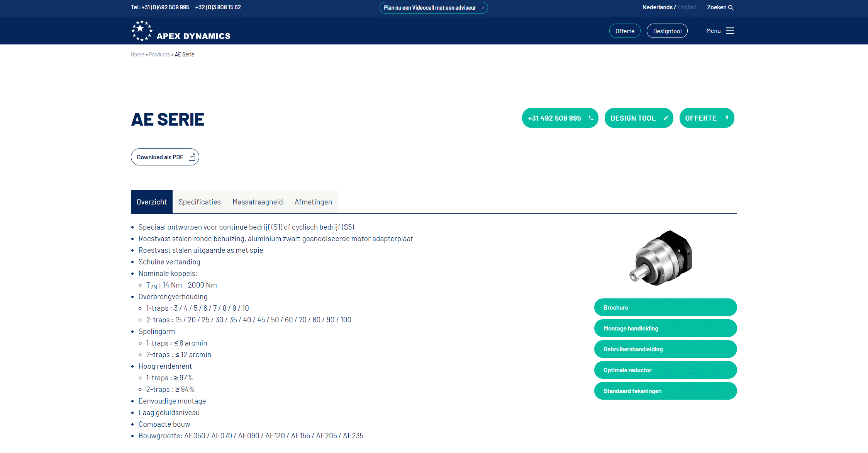
Task: Click the '1-traps : ≤ 8 arcmin' line
Action: pyautogui.click(x=176, y=343)
